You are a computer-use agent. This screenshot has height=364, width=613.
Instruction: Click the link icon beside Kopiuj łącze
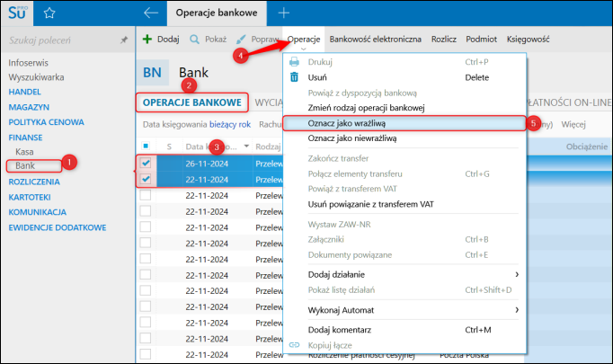tap(294, 345)
